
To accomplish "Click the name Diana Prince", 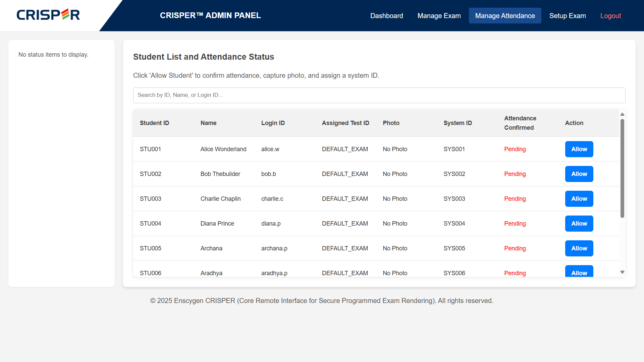I will [217, 224].
